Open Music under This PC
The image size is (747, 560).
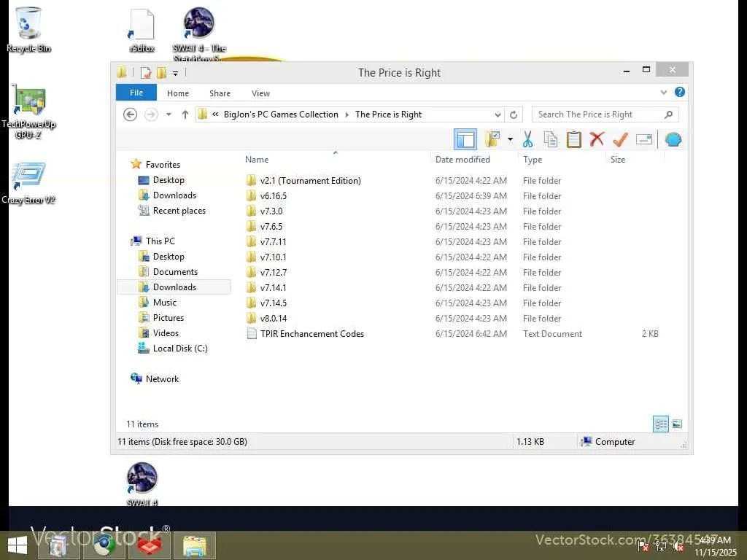click(165, 303)
